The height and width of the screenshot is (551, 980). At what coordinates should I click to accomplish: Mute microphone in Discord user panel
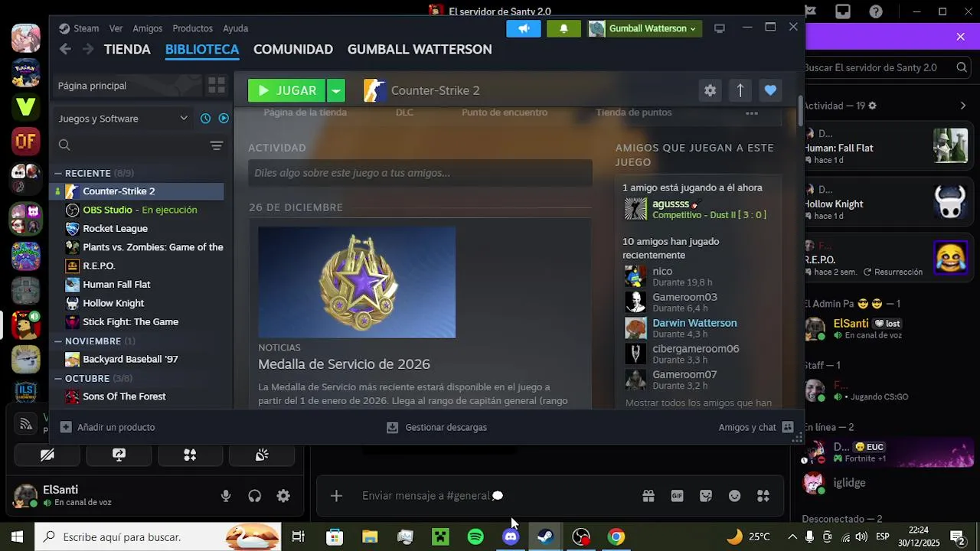pyautogui.click(x=226, y=496)
